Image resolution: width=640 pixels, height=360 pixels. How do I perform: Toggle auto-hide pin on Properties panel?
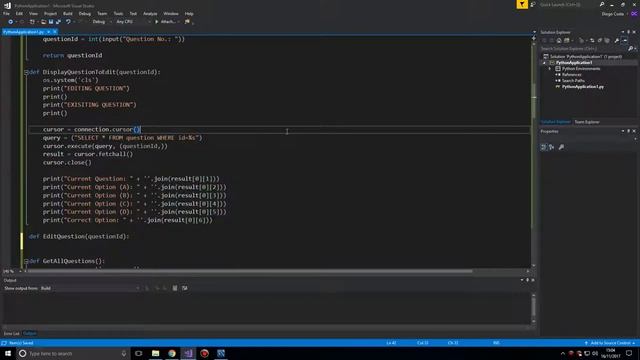[629, 131]
